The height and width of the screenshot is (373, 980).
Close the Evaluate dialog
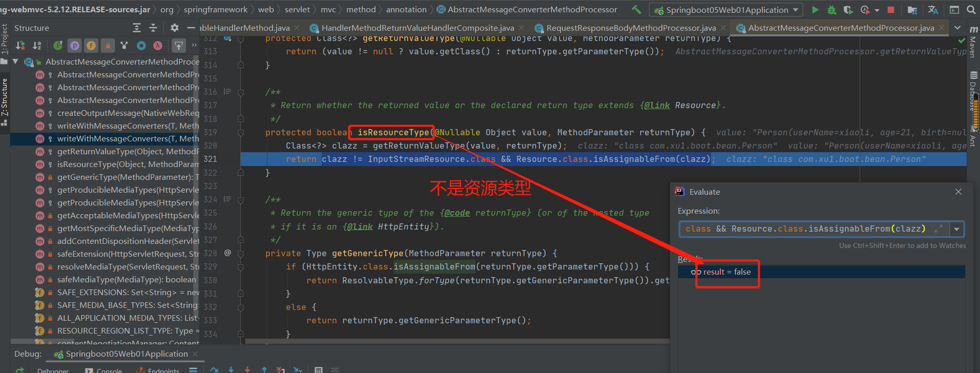tap(958, 192)
